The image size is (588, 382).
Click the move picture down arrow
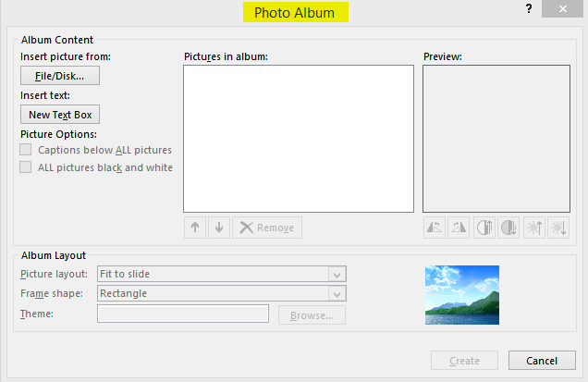(x=218, y=228)
